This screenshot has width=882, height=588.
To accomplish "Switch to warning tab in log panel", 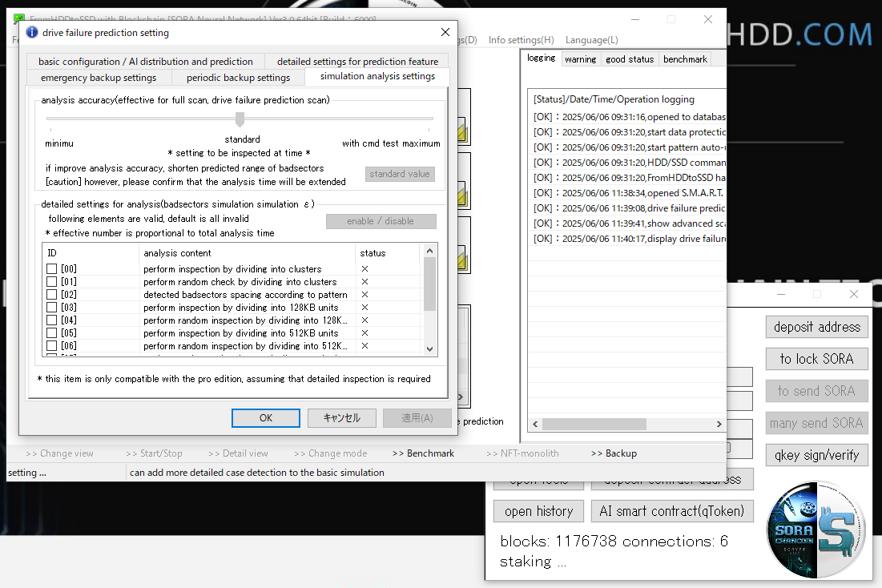I will [581, 59].
